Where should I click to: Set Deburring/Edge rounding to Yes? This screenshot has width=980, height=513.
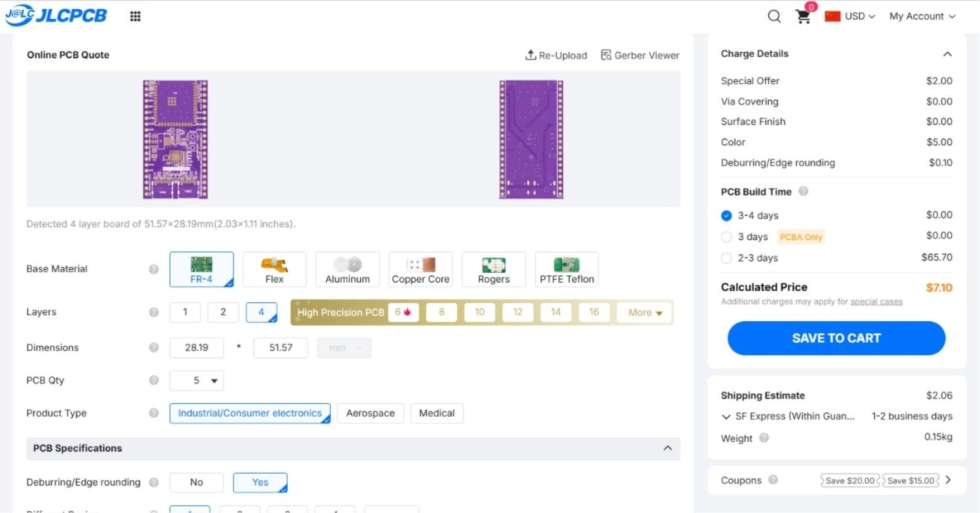[x=260, y=482]
